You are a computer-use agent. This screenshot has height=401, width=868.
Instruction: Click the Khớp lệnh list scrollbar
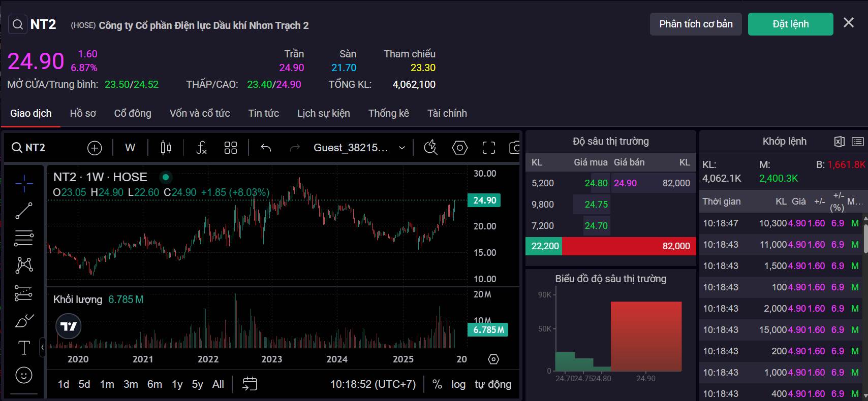click(865, 239)
